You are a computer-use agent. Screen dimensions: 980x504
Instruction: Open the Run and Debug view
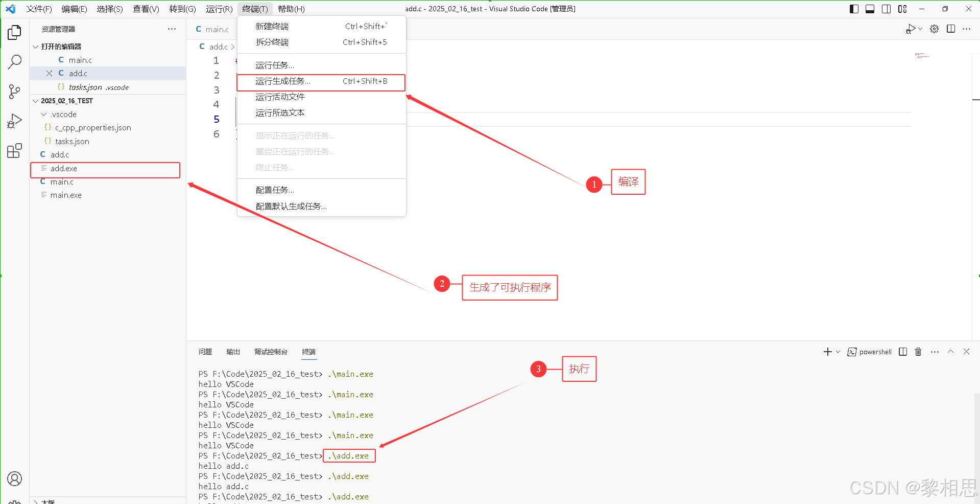point(14,121)
